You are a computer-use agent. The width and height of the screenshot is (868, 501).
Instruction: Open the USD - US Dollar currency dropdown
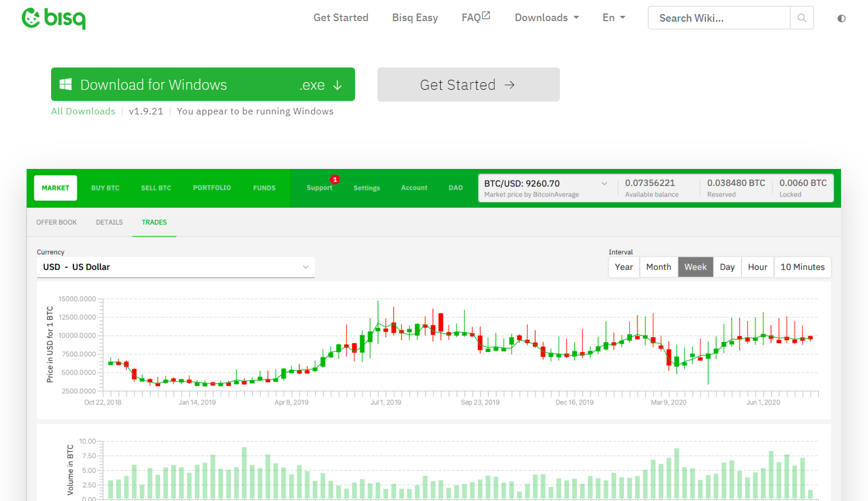coord(175,267)
